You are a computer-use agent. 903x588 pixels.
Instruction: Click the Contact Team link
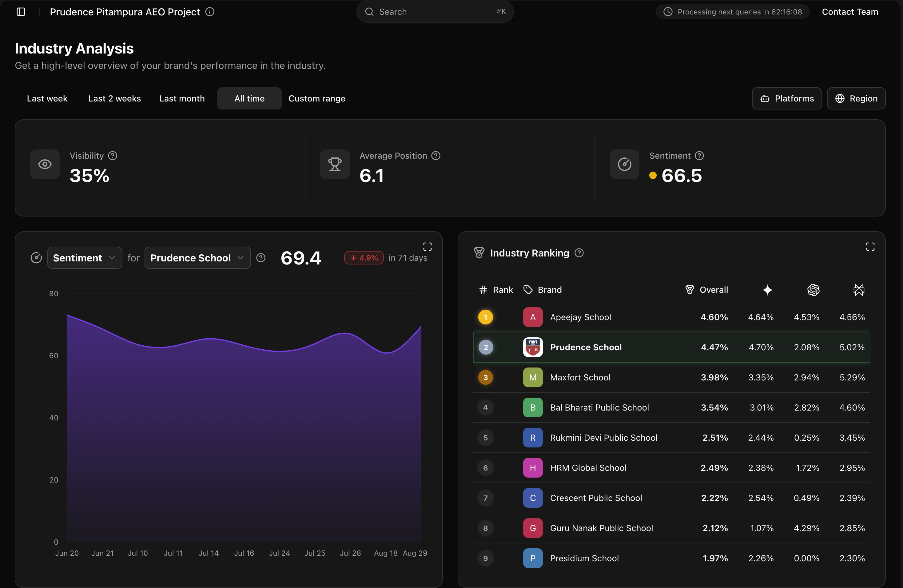tap(850, 12)
